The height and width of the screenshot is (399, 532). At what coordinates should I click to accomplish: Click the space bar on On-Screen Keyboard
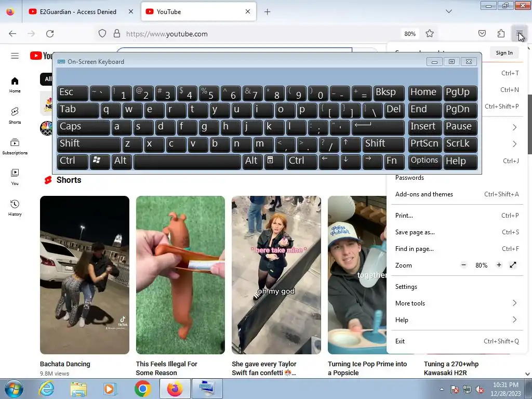tap(187, 161)
